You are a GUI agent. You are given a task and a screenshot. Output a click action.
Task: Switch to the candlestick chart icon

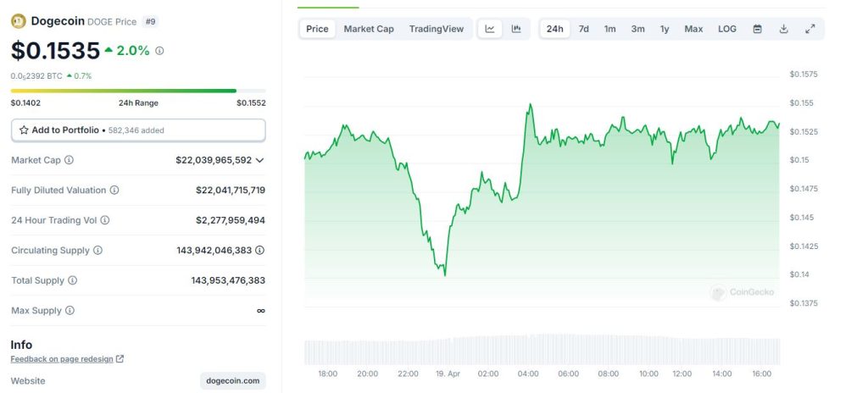[x=515, y=29]
